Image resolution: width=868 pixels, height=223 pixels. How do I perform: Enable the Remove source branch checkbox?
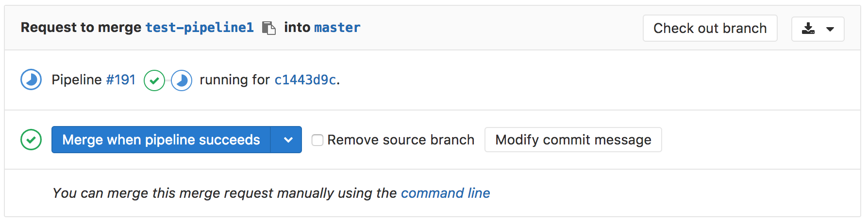317,140
